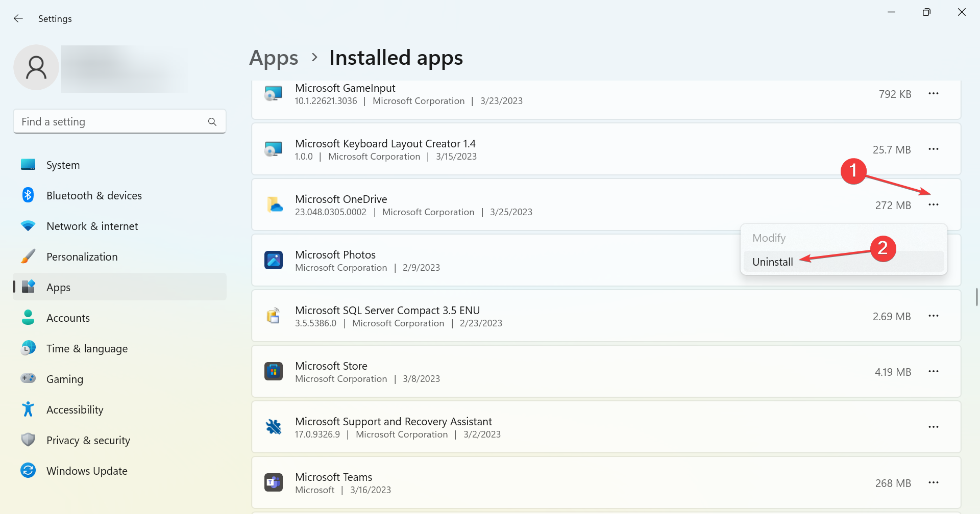Click the SQL Server Compact app icon
This screenshot has width=980, height=514.
[274, 316]
